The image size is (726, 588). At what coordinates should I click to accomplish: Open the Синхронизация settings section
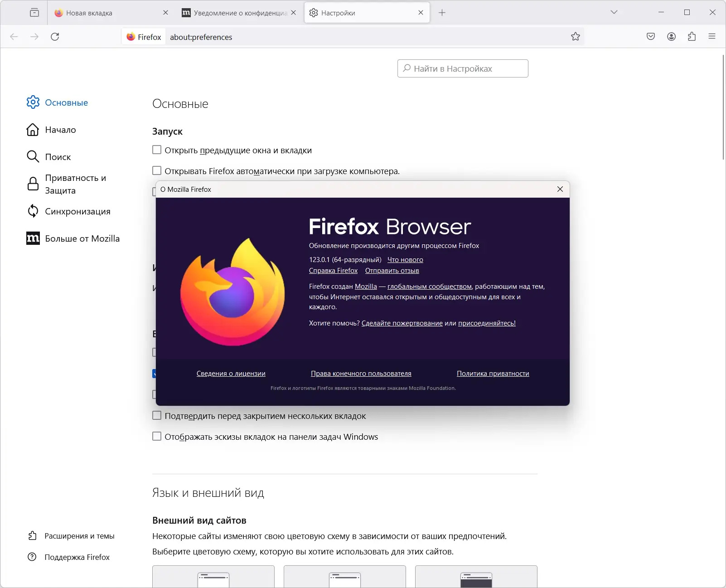77,211
